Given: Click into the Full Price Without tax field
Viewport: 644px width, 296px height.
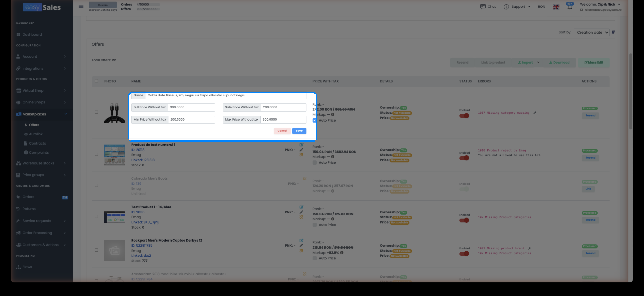Looking at the screenshot, I should coord(191,107).
